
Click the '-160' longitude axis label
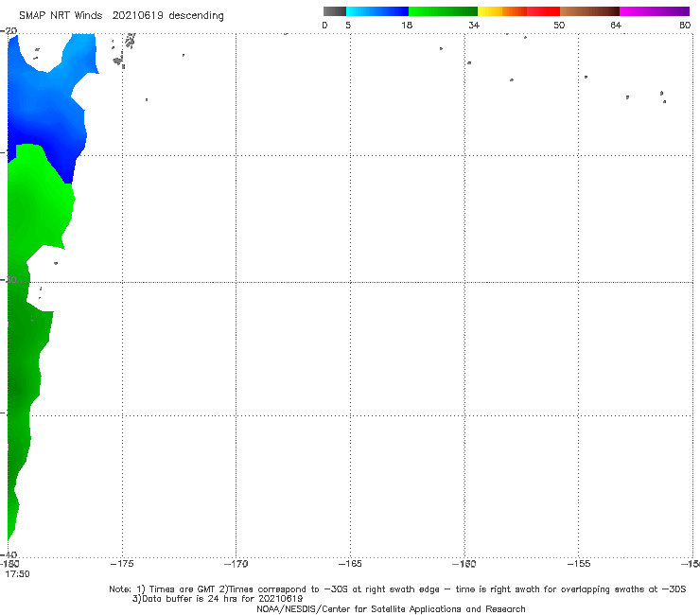464,564
